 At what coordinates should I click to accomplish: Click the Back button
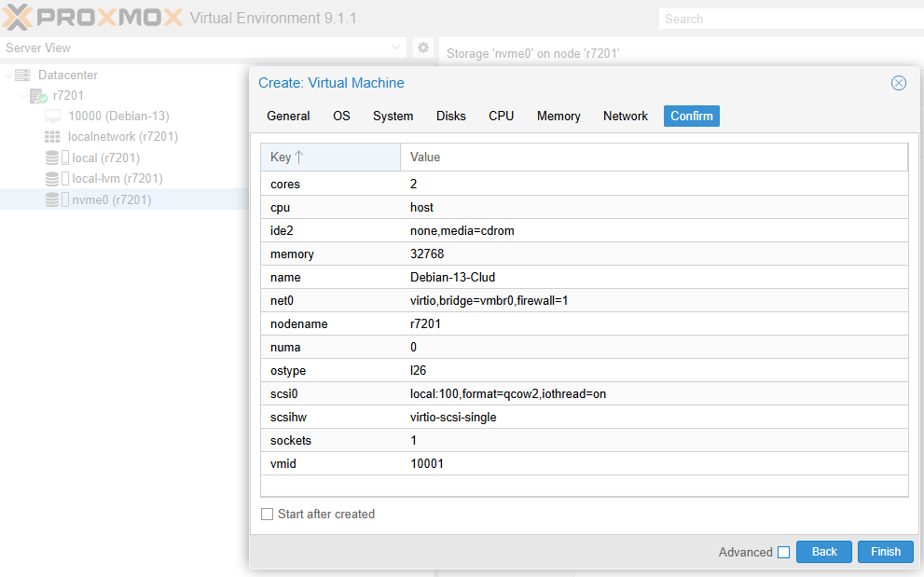click(x=823, y=552)
